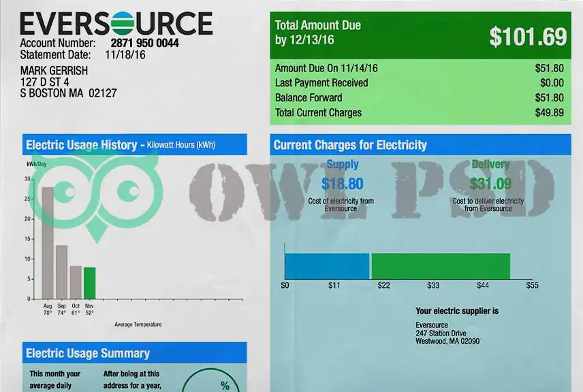This screenshot has width=583, height=392.
Task: Click the Eversource logo
Action: click(116, 23)
